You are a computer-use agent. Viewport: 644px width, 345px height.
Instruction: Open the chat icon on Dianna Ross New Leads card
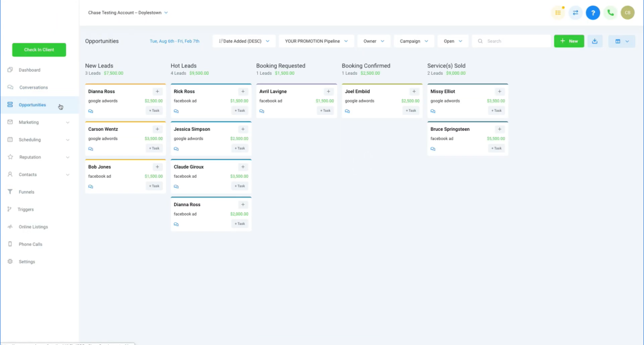pyautogui.click(x=91, y=111)
